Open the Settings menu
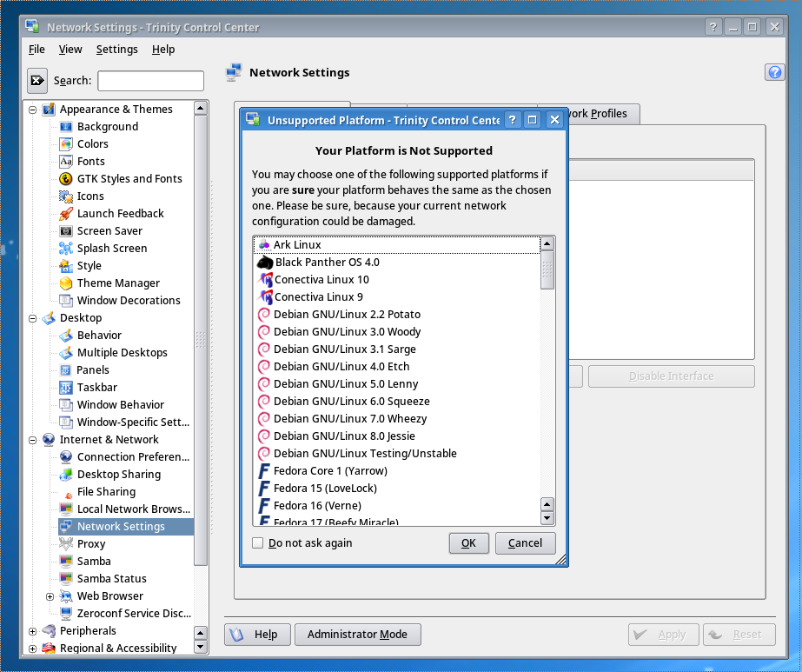 pos(117,50)
